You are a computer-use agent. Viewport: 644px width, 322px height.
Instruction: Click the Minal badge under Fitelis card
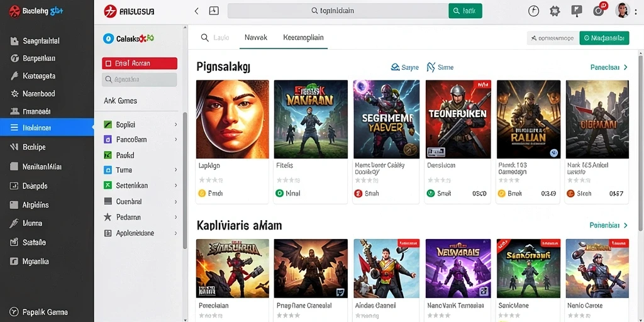[288, 193]
